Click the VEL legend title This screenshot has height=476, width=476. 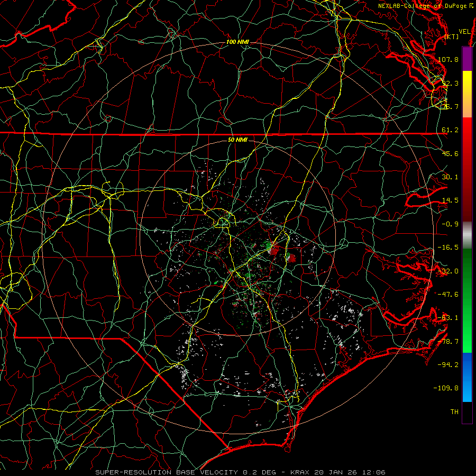pyautogui.click(x=464, y=32)
